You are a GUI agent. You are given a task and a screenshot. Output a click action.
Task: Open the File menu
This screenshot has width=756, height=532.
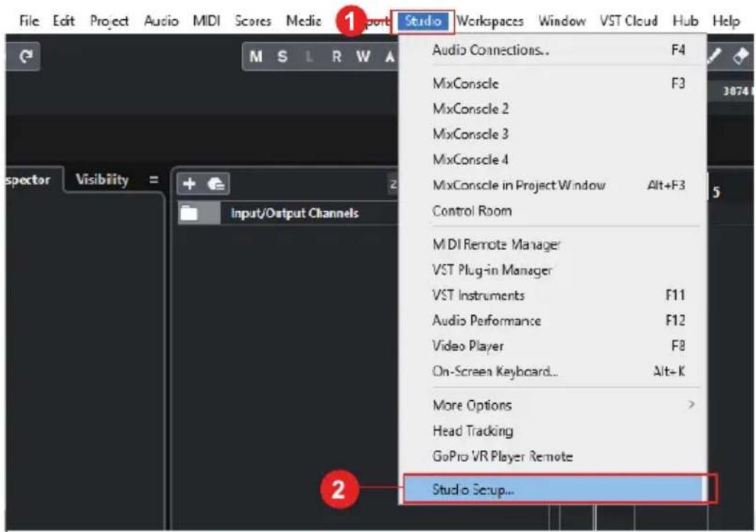click(x=29, y=21)
